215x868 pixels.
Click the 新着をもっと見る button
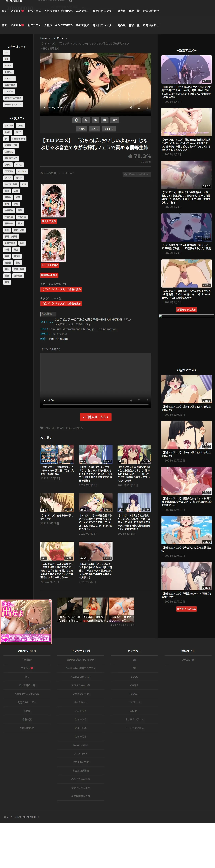(186, 310)
